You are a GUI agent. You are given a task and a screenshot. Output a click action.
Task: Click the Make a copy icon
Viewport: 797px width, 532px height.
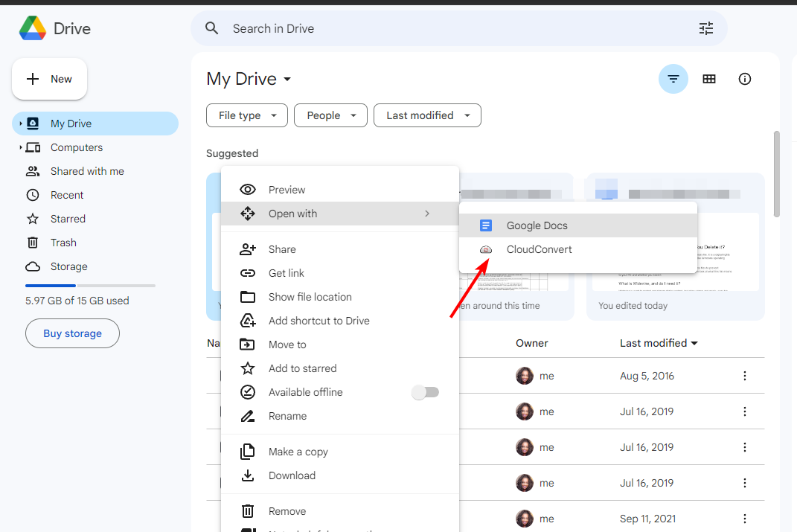[x=248, y=452]
